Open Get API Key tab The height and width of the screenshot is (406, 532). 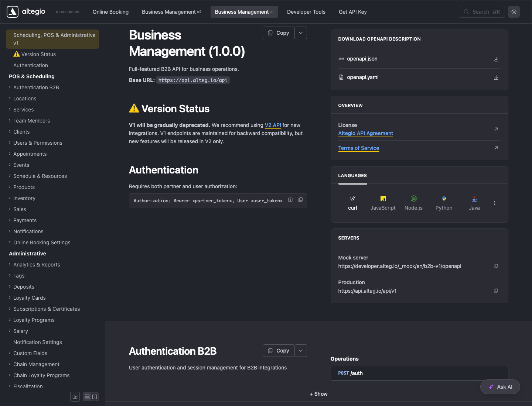point(353,12)
